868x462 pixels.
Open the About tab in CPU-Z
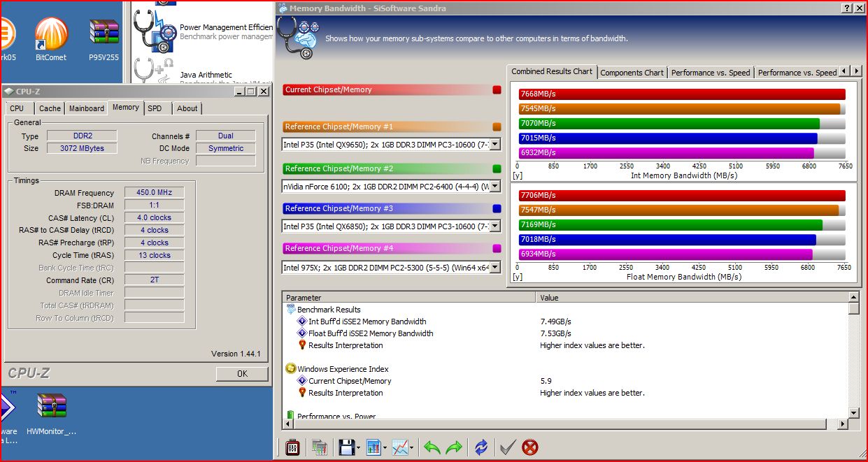point(187,108)
